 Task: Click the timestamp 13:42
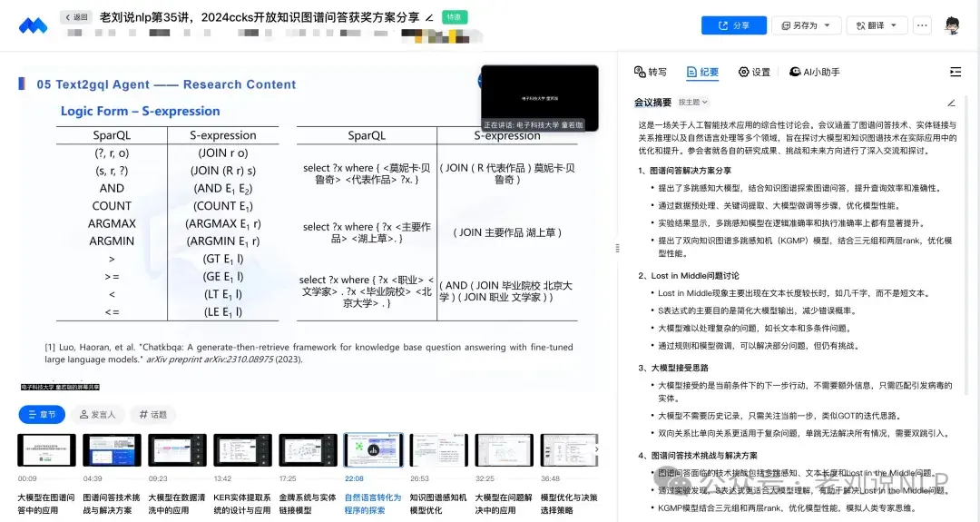coord(222,478)
